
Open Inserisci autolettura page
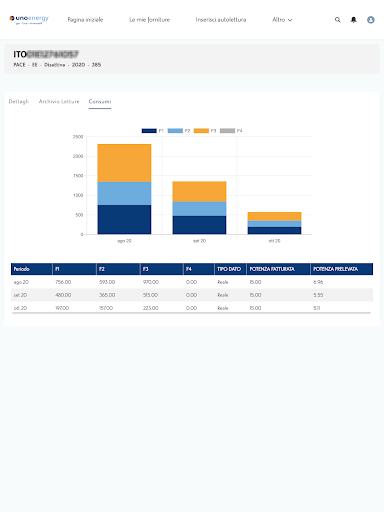pyautogui.click(x=221, y=20)
